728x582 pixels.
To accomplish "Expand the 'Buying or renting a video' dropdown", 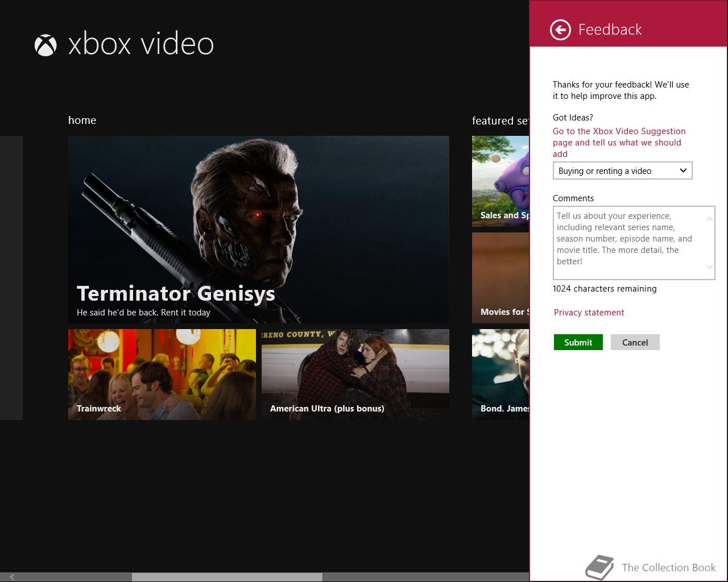I will (x=623, y=171).
